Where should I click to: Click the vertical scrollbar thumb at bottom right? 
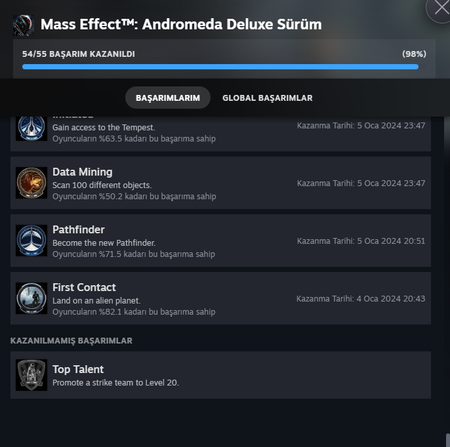pyautogui.click(x=448, y=440)
